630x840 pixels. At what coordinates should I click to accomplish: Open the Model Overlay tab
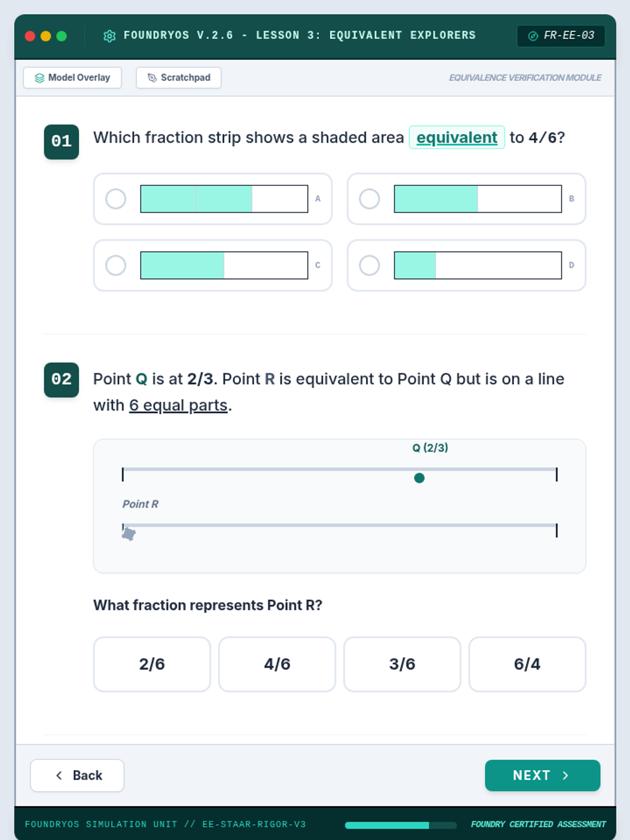pyautogui.click(x=72, y=78)
